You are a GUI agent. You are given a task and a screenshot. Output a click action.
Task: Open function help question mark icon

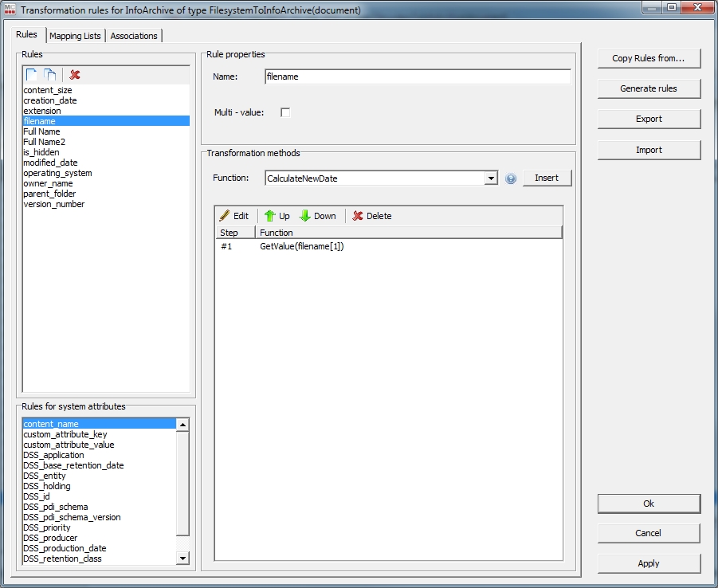point(511,178)
